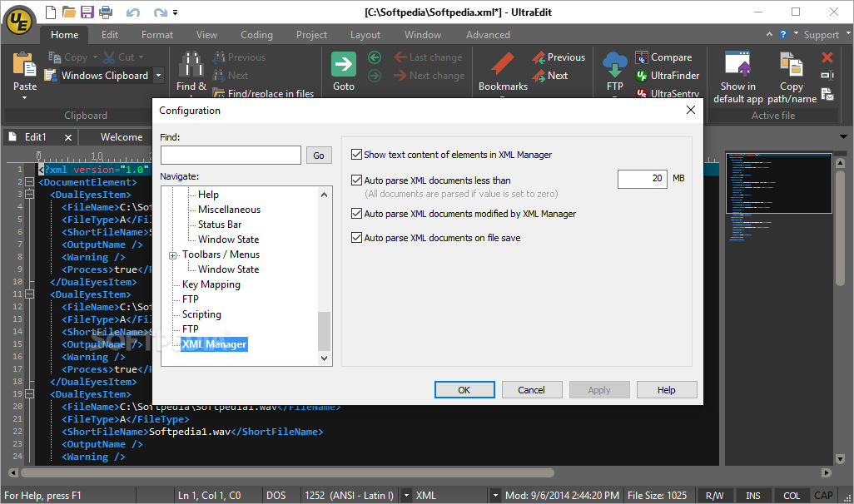The height and width of the screenshot is (504, 854).
Task: Toggle Show text content of elements checkbox
Action: tap(357, 155)
